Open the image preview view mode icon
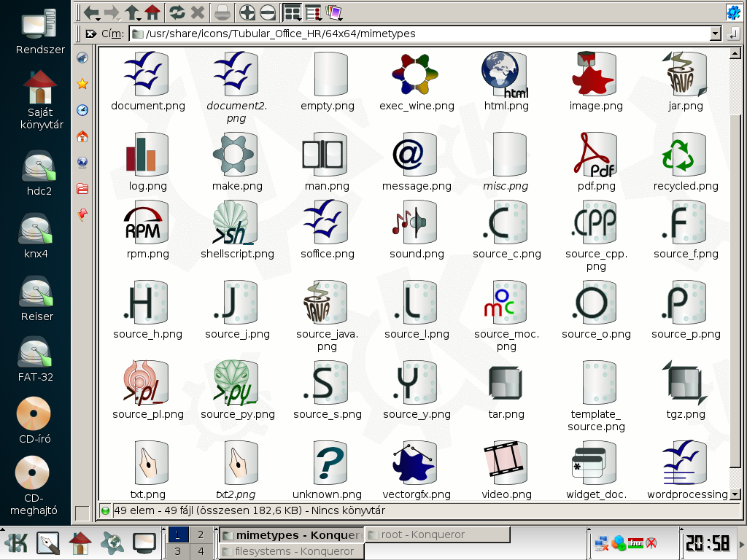The height and width of the screenshot is (560, 747). [x=334, y=12]
